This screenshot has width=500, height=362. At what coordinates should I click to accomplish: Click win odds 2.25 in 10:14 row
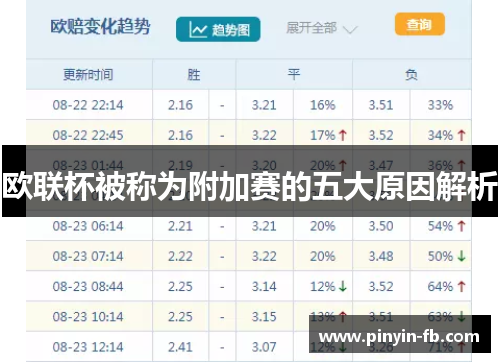pyautogui.click(x=180, y=317)
